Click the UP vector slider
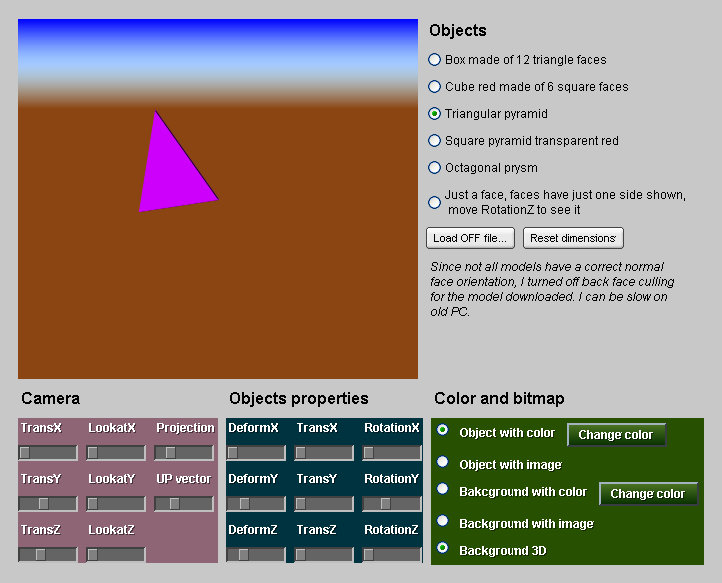 tap(184, 504)
